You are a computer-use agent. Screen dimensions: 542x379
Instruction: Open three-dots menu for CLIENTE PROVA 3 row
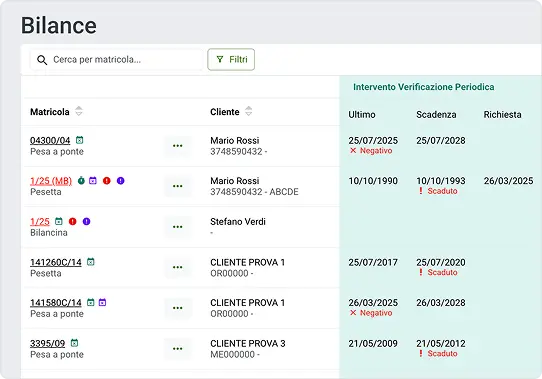coord(178,349)
